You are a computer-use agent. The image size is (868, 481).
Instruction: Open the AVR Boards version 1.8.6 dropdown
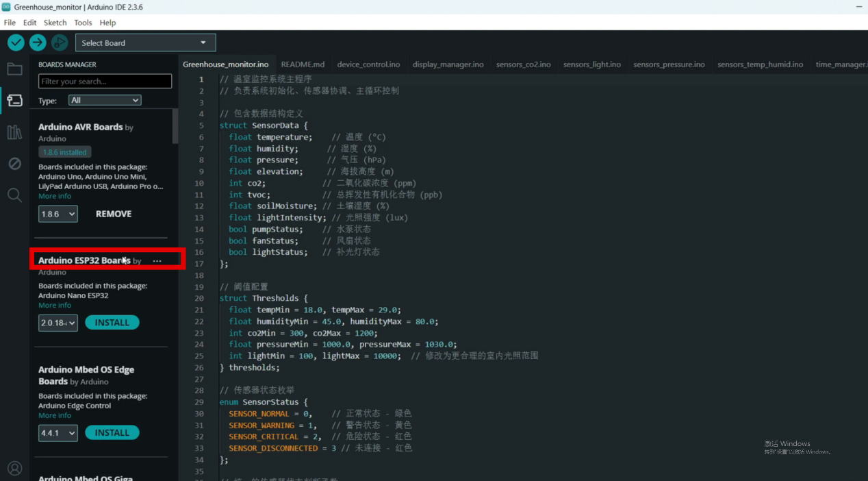click(58, 214)
